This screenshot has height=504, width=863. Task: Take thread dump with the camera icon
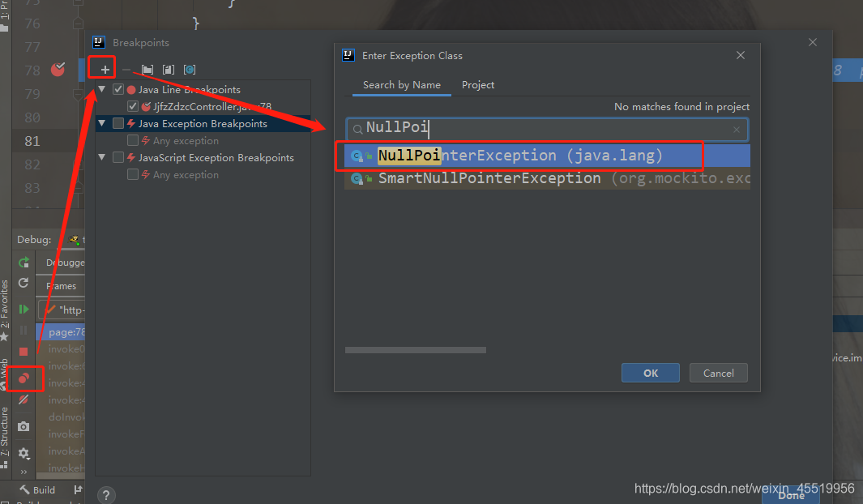23,426
